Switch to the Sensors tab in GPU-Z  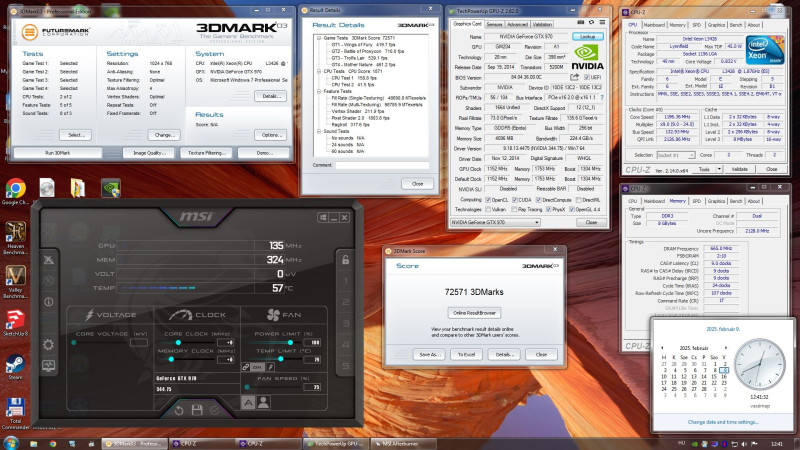pos(494,24)
